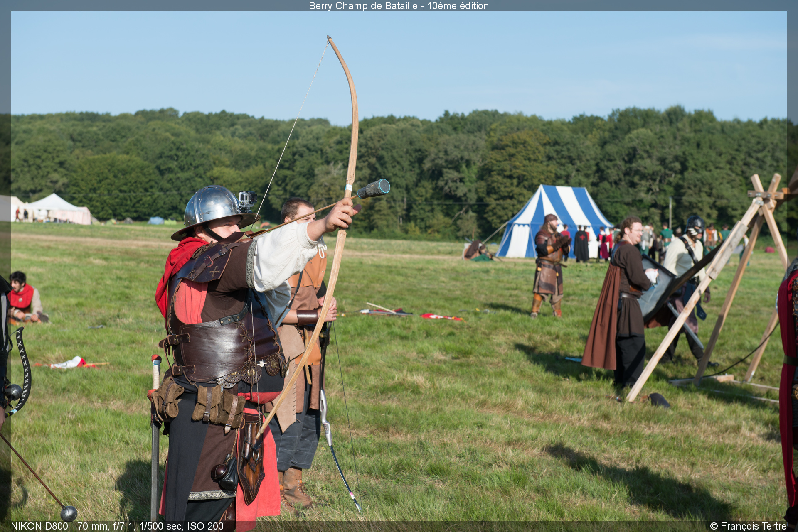
Task: Click the title 'Berry Champ de Bataille - 10ème édition'
Action: (399, 6)
